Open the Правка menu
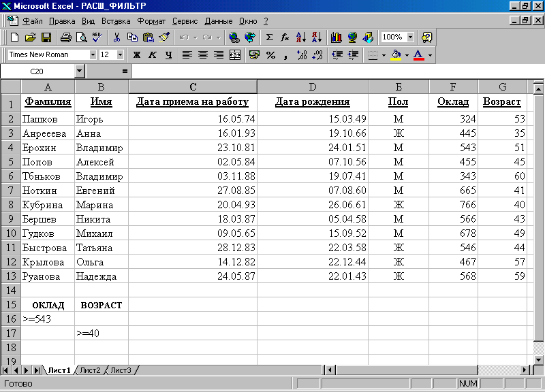The height and width of the screenshot is (392, 545). 62,21
